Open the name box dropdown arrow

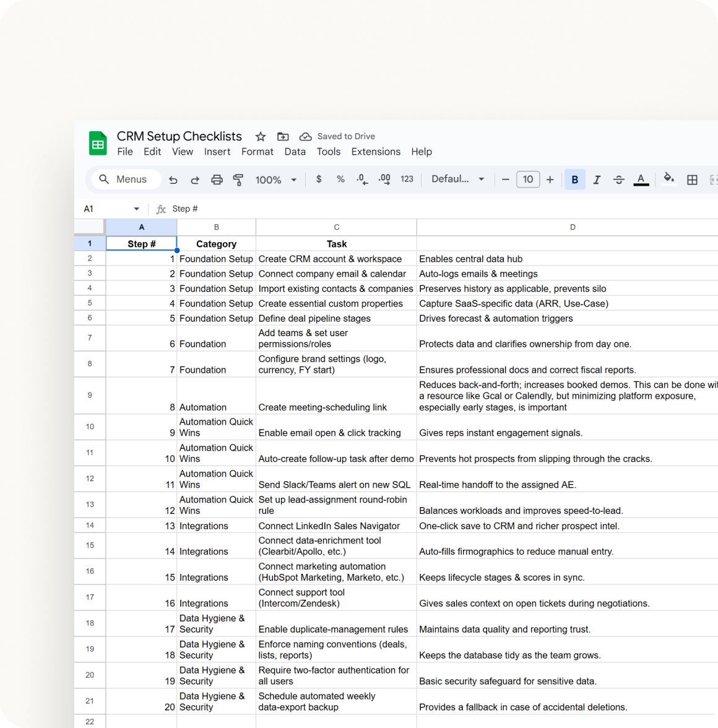click(136, 209)
